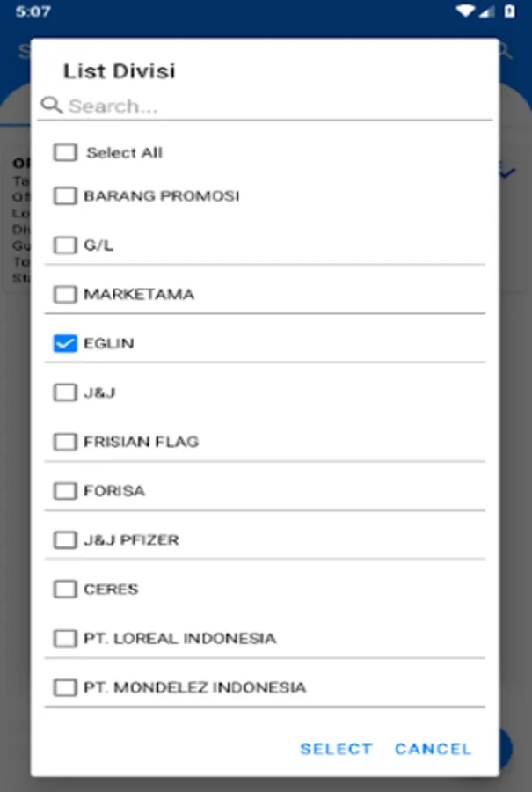
Task: Toggle the FRISIAN FLAG checkbox
Action: tap(65, 442)
